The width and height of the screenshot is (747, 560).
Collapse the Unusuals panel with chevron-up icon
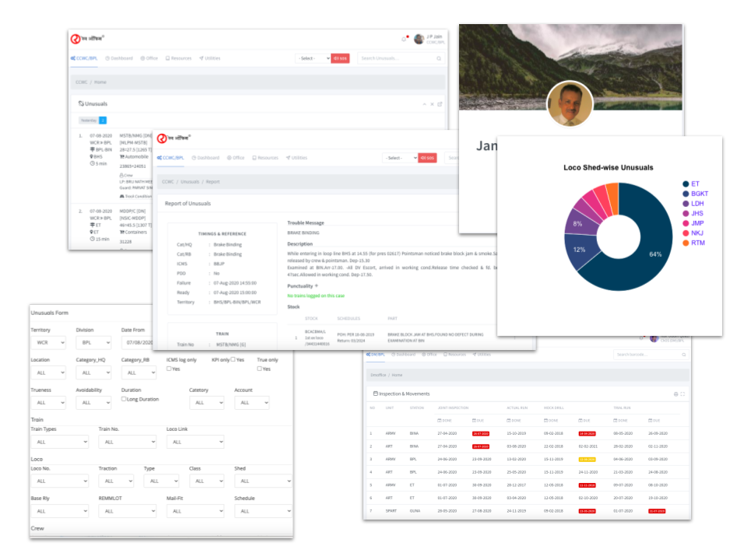(424, 103)
